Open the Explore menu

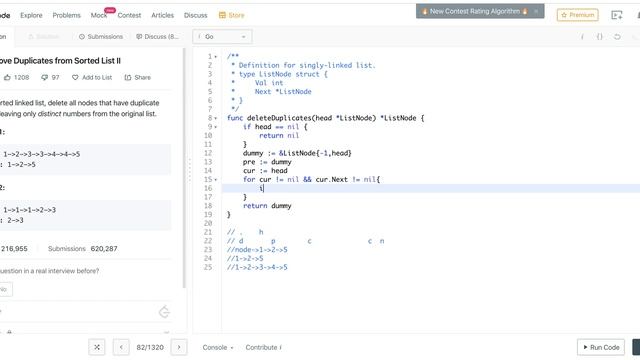[31, 15]
